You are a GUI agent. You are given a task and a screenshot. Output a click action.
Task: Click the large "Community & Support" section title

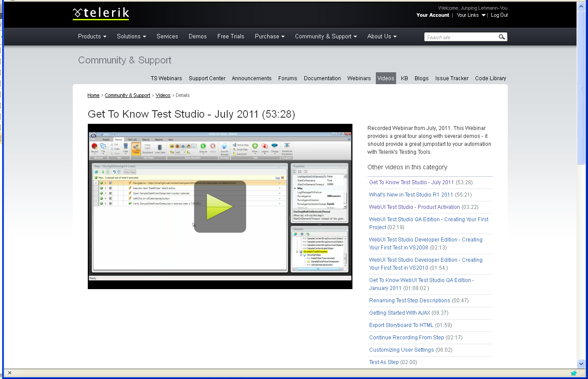(125, 60)
